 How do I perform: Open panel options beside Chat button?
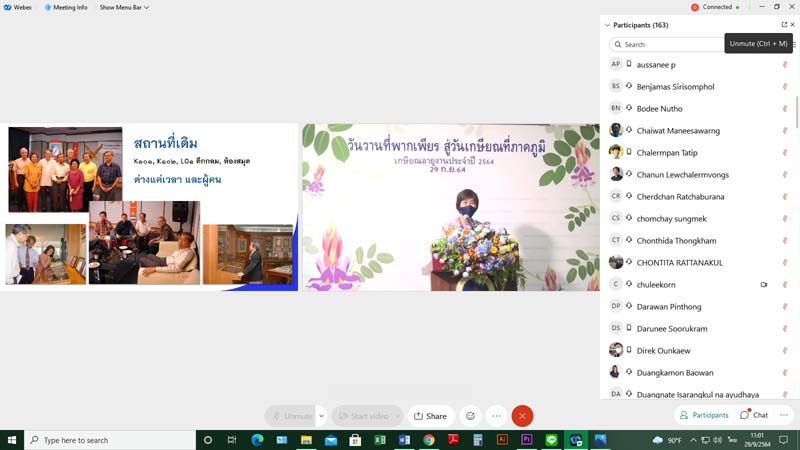click(x=784, y=415)
